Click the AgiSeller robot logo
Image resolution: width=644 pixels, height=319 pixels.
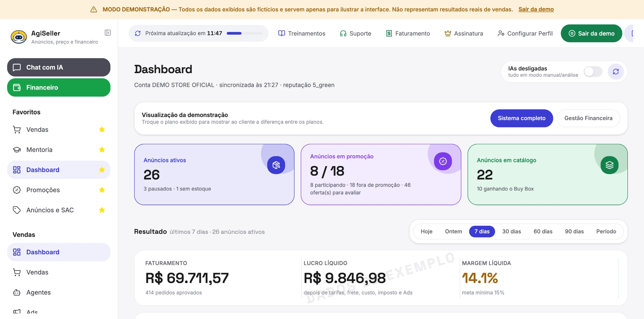pos(19,37)
